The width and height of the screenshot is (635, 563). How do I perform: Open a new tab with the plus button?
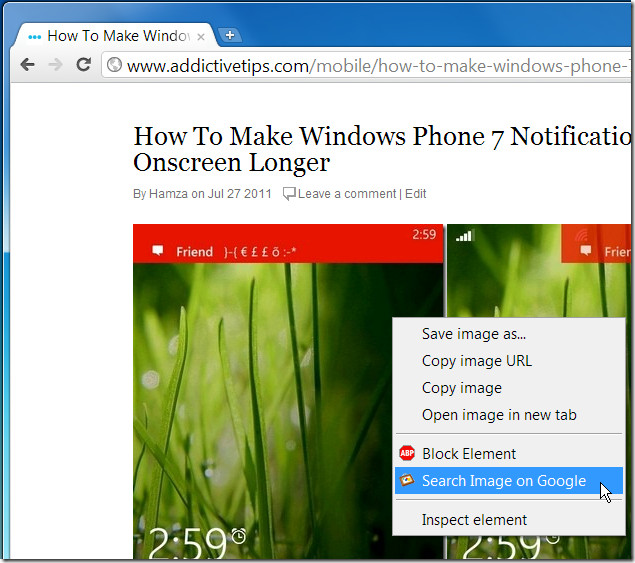(x=230, y=35)
